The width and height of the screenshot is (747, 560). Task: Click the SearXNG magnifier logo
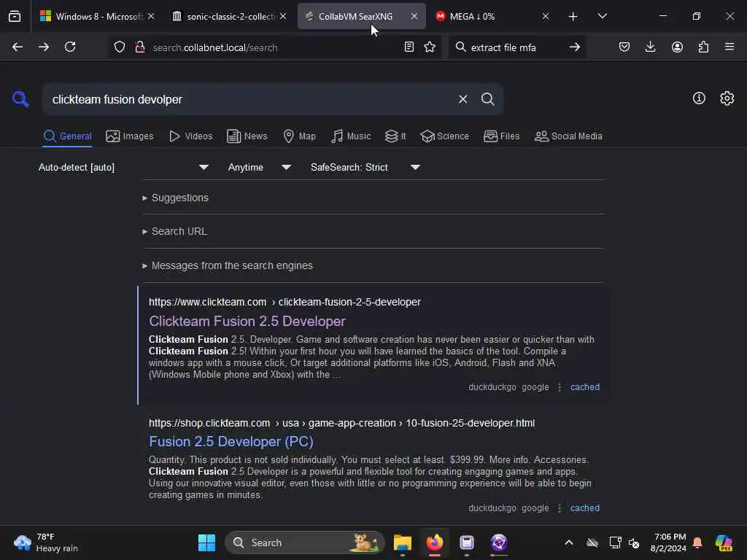(x=20, y=99)
